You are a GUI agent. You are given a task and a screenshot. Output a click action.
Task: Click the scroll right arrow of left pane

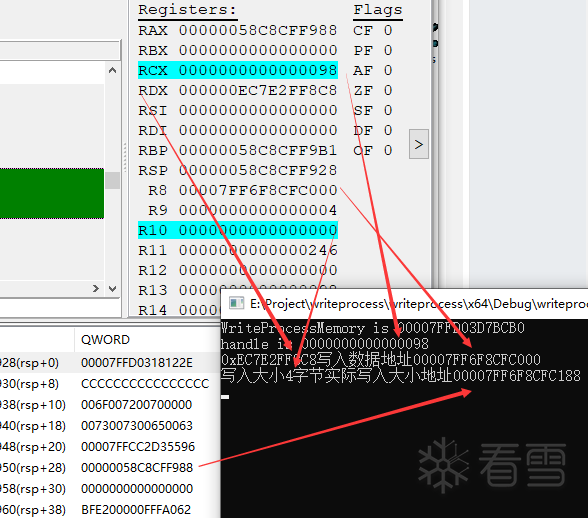tap(96, 288)
